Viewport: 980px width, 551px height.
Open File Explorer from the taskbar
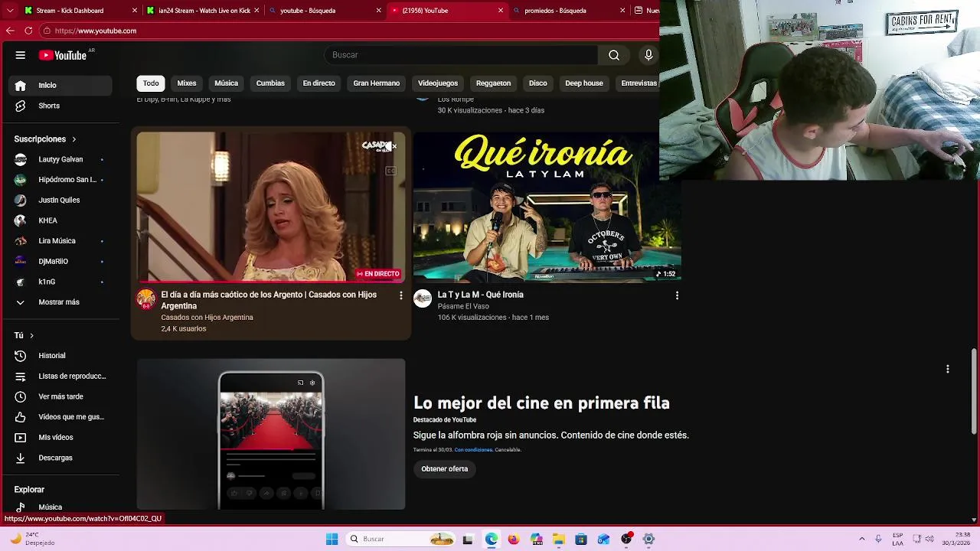tap(559, 539)
